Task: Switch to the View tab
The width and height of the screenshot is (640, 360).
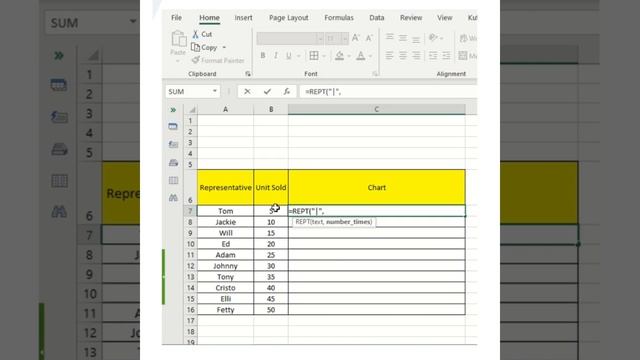Action: (444, 18)
